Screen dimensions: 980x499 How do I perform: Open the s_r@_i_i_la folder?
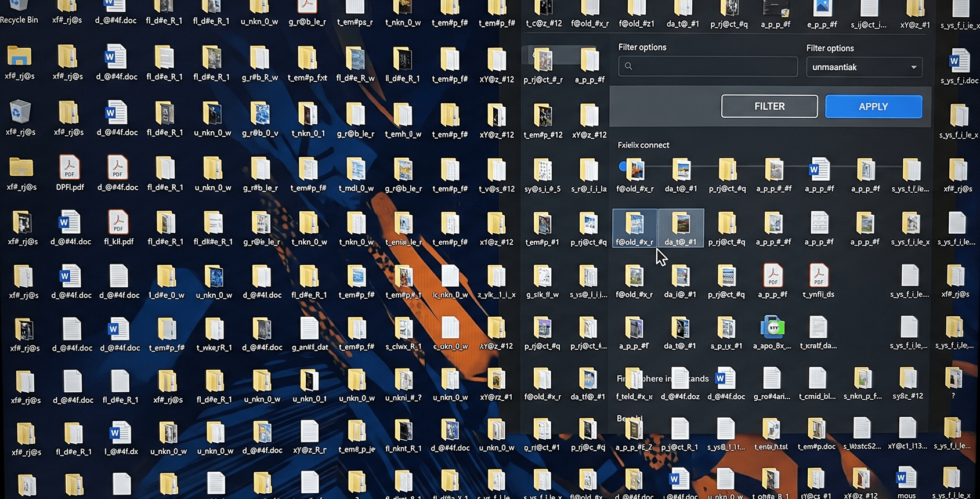(588, 170)
